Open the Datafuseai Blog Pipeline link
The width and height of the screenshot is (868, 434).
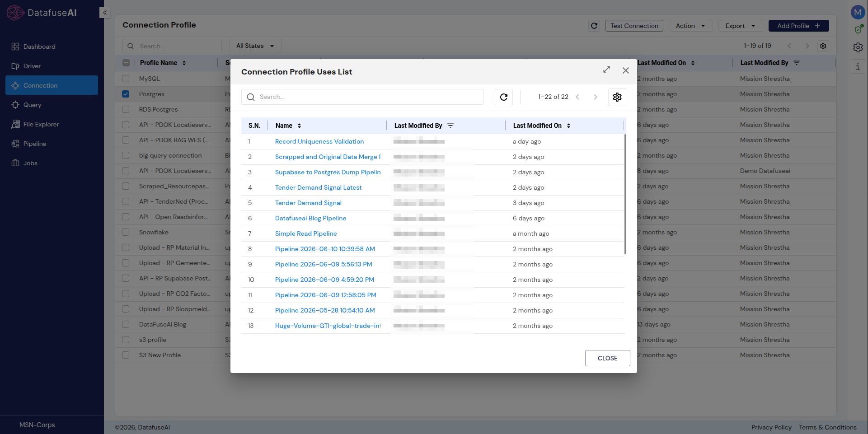coord(311,218)
